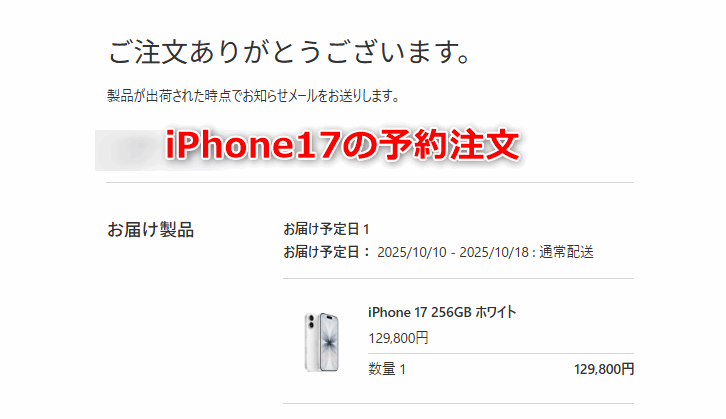The image size is (726, 419).
Task: Select the ご注文ありがとうございます heading
Action: point(289,51)
